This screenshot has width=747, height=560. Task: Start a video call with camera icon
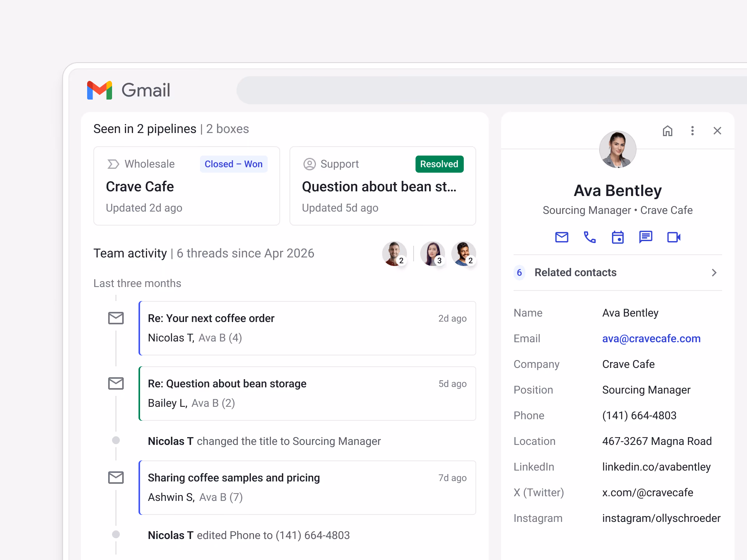click(x=674, y=237)
